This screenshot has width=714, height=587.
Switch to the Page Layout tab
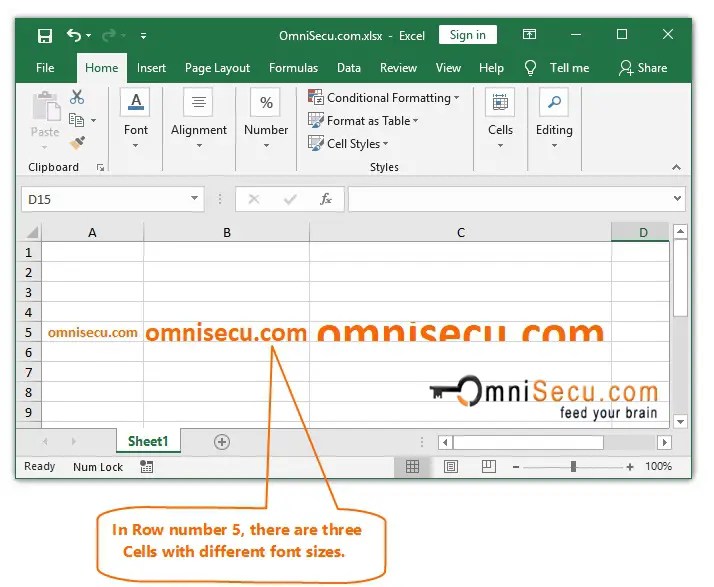point(217,68)
